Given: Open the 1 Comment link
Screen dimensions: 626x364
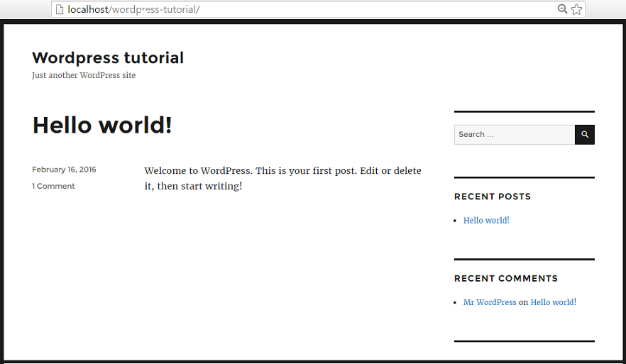Looking at the screenshot, I should [x=53, y=186].
